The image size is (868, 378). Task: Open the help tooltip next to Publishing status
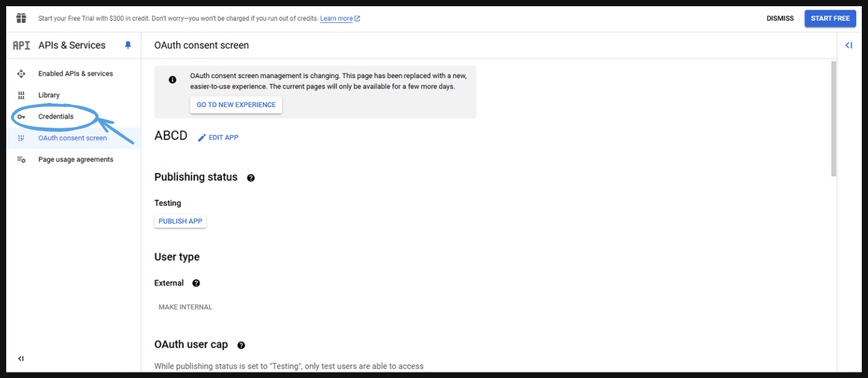coord(250,178)
